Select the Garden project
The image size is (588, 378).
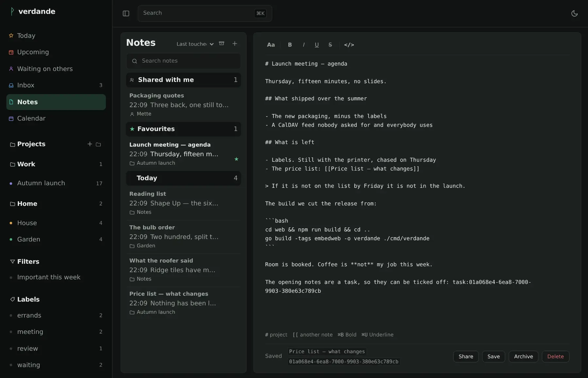click(x=56, y=239)
